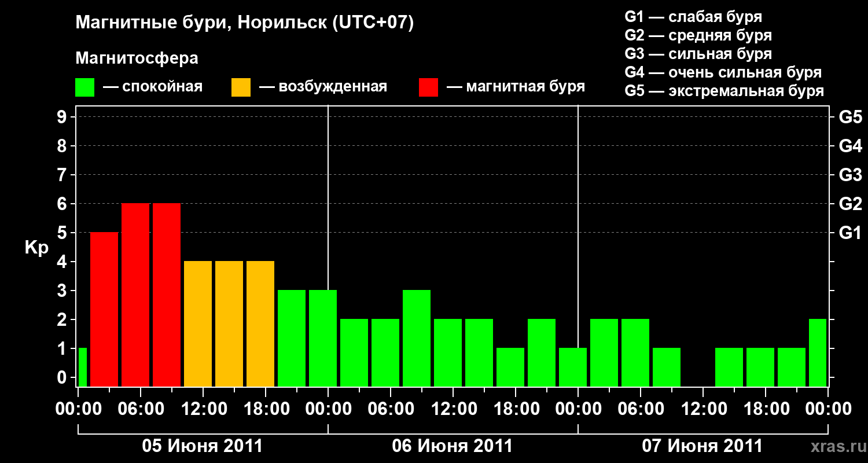
Task: Click the tall Kp 3 green bar mid-morning 06 Июня
Action: click(x=417, y=339)
